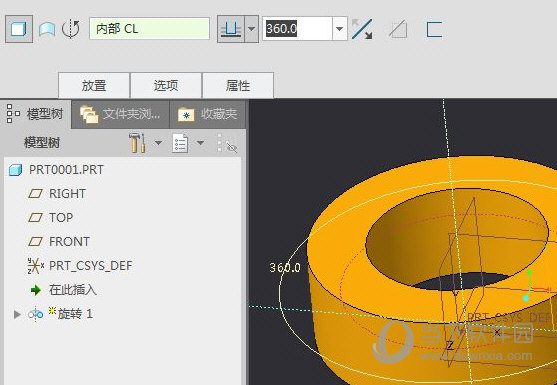Click the model tree search tool icon
The height and width of the screenshot is (385, 557).
(227, 143)
